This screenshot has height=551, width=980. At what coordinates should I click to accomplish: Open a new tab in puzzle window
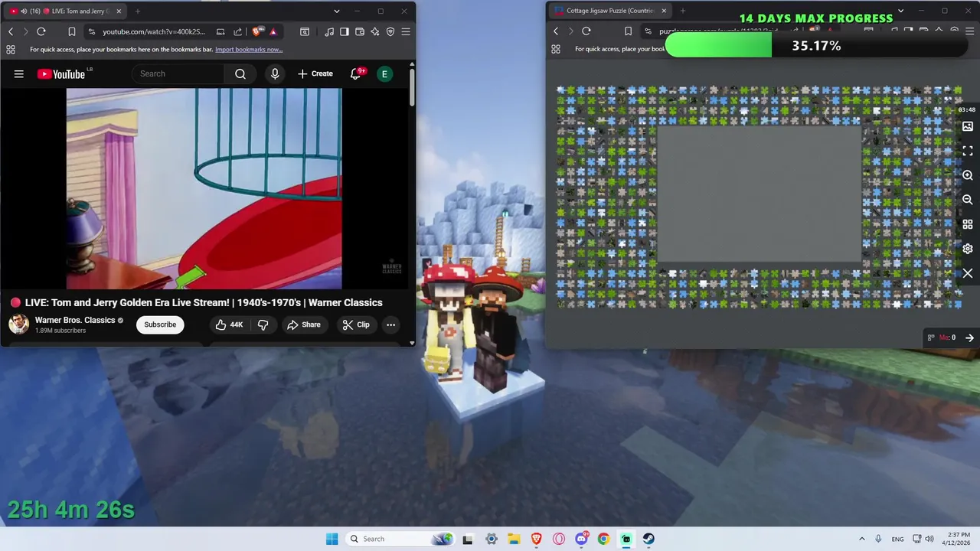click(x=682, y=11)
